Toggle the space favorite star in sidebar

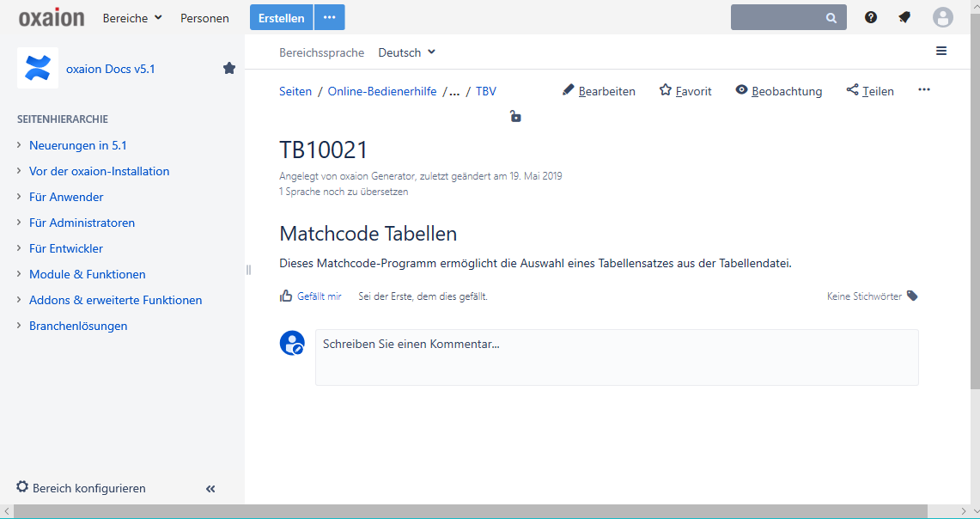[x=229, y=68]
